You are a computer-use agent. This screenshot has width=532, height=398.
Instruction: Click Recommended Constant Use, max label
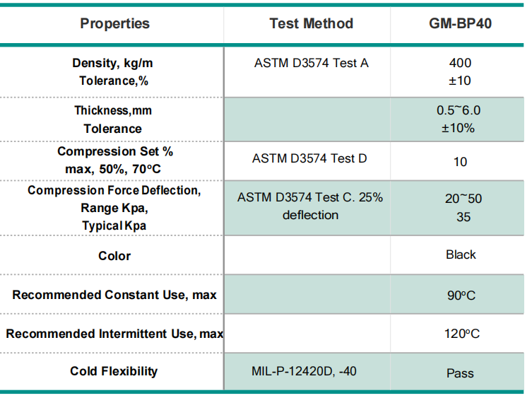114,295
